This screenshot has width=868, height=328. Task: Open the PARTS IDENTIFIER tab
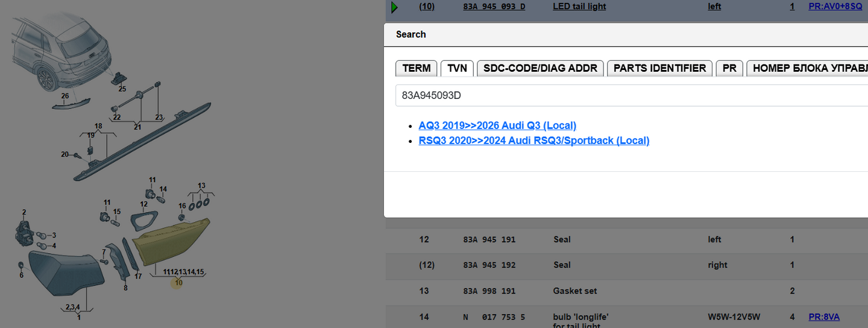click(660, 68)
